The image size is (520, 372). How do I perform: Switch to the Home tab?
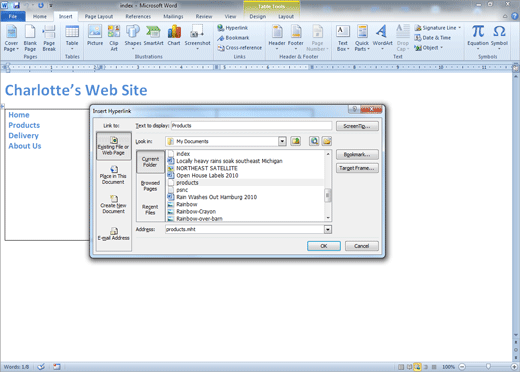pos(40,16)
